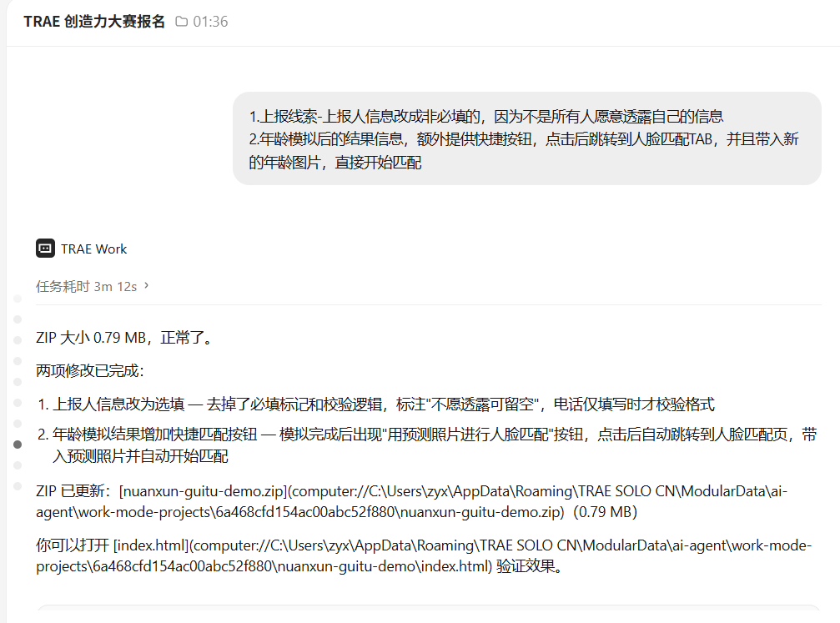Click list item 1 上报人信息改为选填
The width and height of the screenshot is (840, 623).
376,404
